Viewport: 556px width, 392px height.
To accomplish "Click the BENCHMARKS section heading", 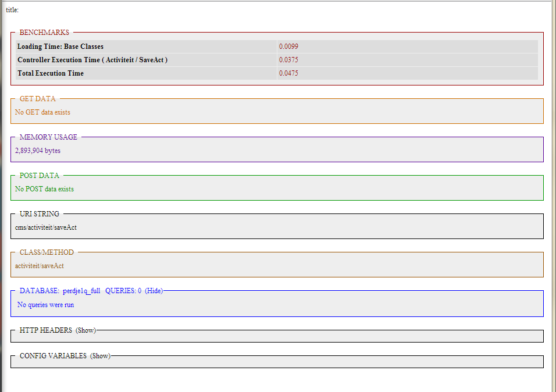I will click(x=44, y=33).
